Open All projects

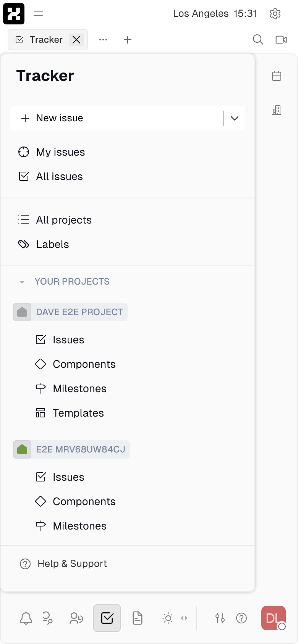(128, 220)
